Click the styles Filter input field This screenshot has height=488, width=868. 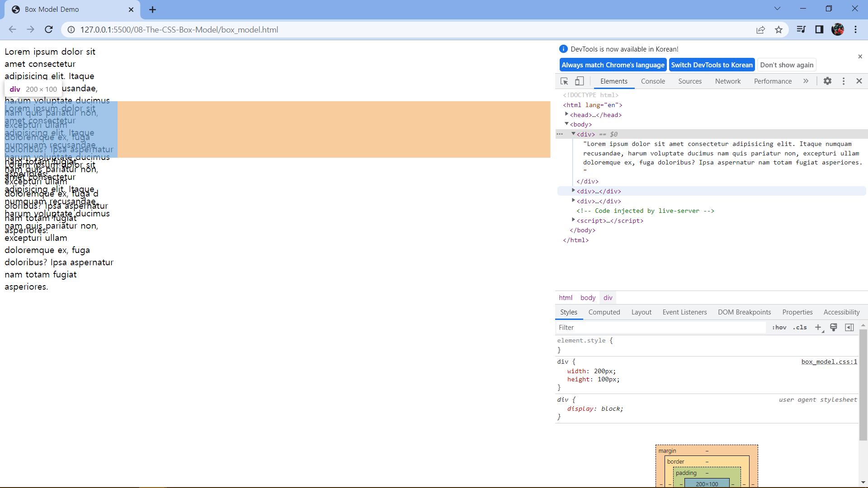(x=660, y=328)
